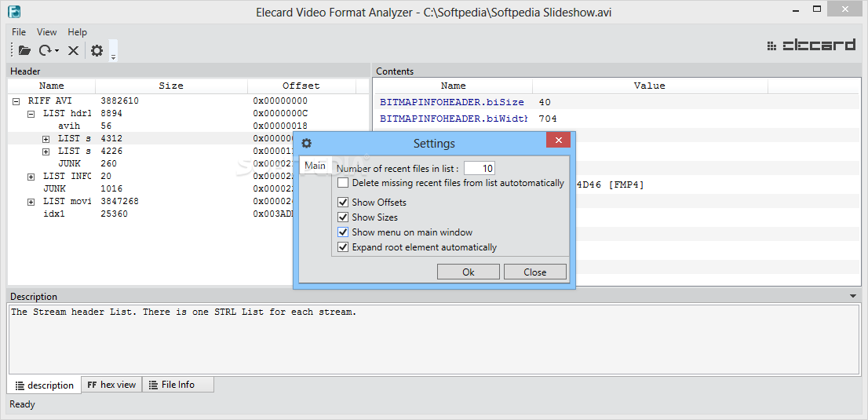The height and width of the screenshot is (420, 868).
Task: Click the gear icon in Settings dialog title
Action: click(x=306, y=143)
